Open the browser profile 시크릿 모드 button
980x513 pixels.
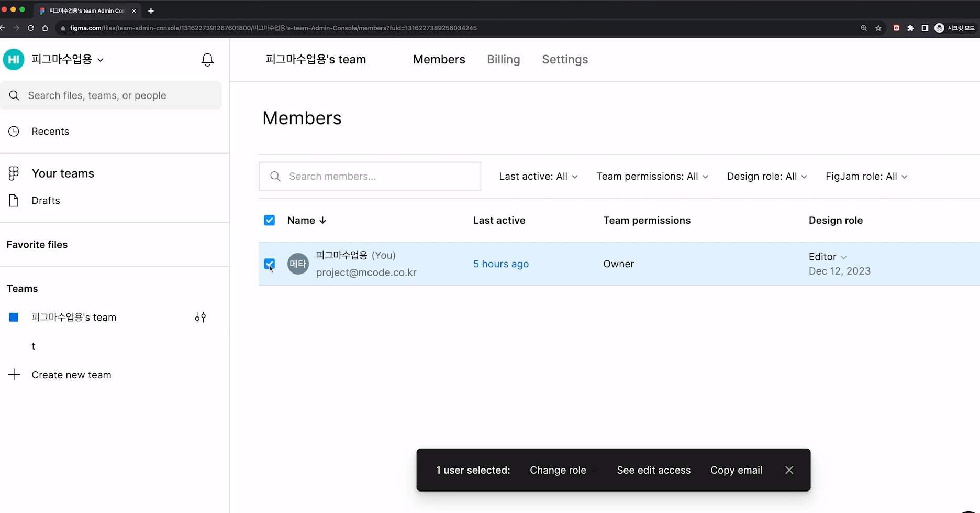955,28
